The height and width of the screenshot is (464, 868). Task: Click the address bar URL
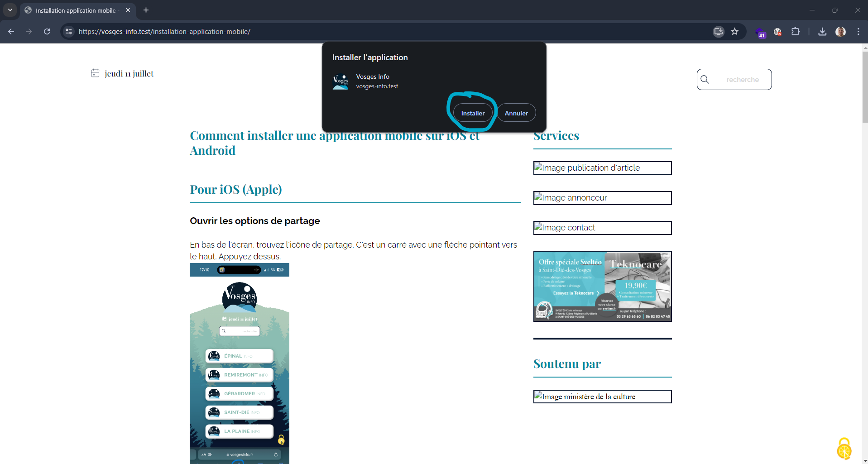coord(164,32)
